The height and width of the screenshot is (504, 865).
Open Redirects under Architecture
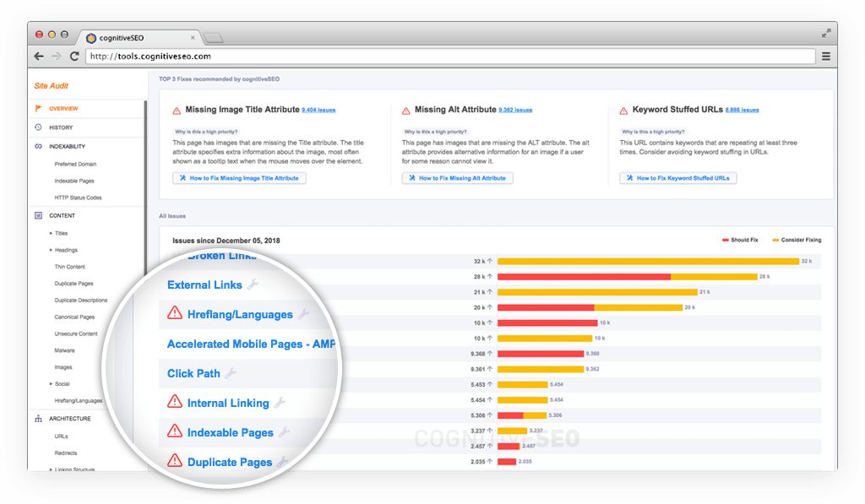pyautogui.click(x=66, y=453)
